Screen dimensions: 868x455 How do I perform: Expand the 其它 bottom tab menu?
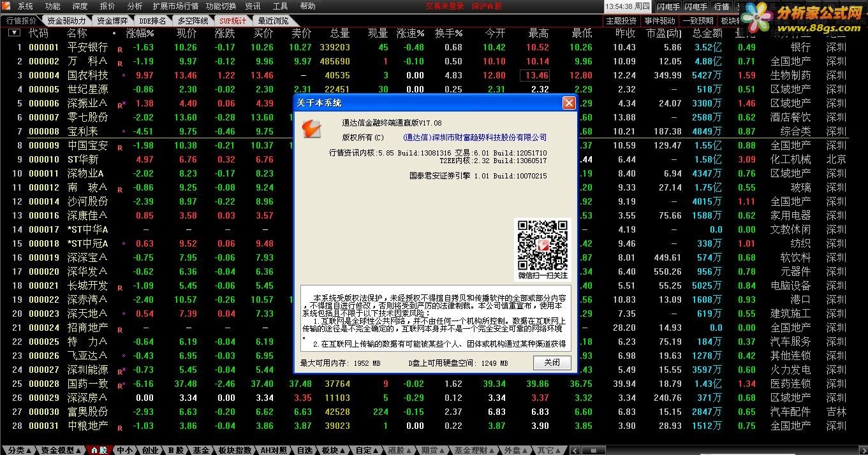(x=559, y=451)
